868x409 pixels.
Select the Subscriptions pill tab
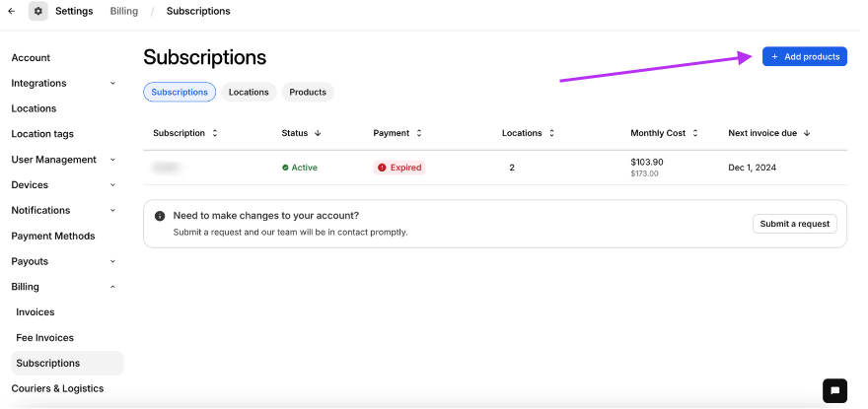180,93
